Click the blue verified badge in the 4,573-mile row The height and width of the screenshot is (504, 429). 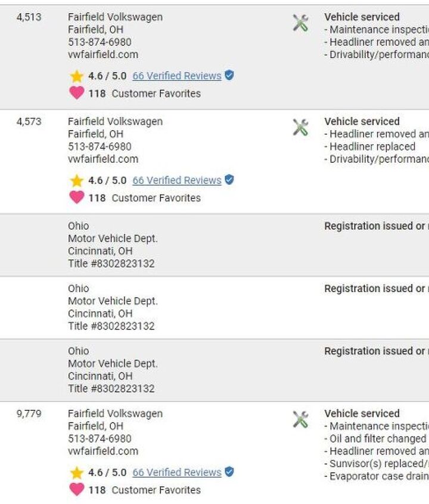click(x=229, y=180)
